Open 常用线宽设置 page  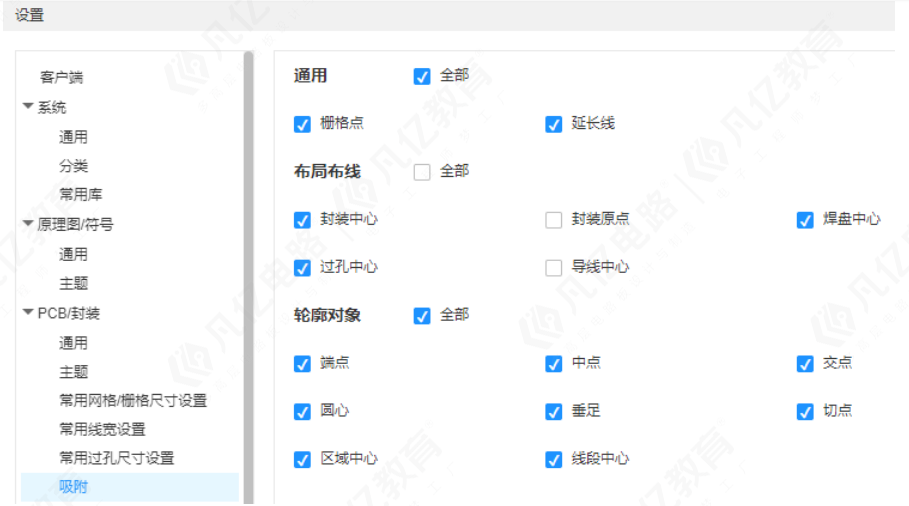pyautogui.click(x=102, y=429)
